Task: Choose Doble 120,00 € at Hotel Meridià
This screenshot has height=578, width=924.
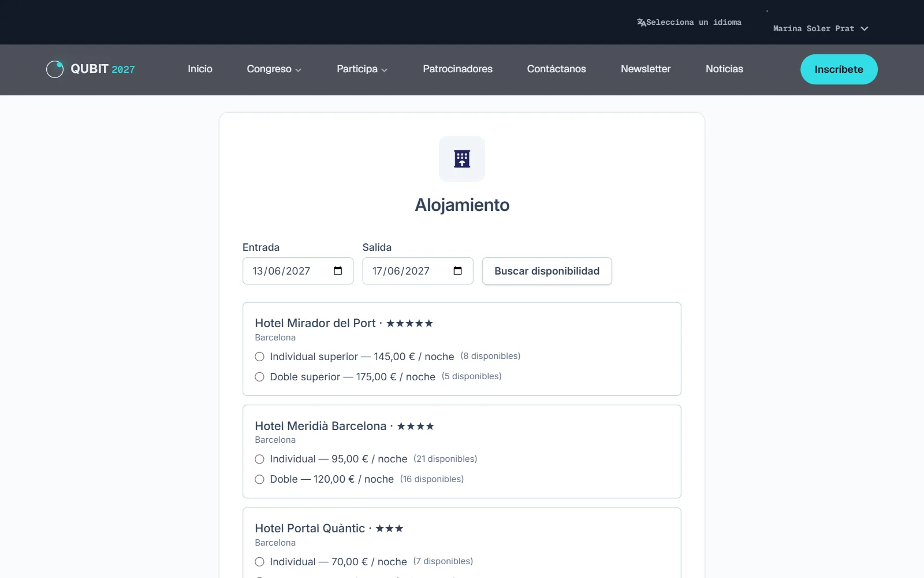Action: pyautogui.click(x=260, y=479)
